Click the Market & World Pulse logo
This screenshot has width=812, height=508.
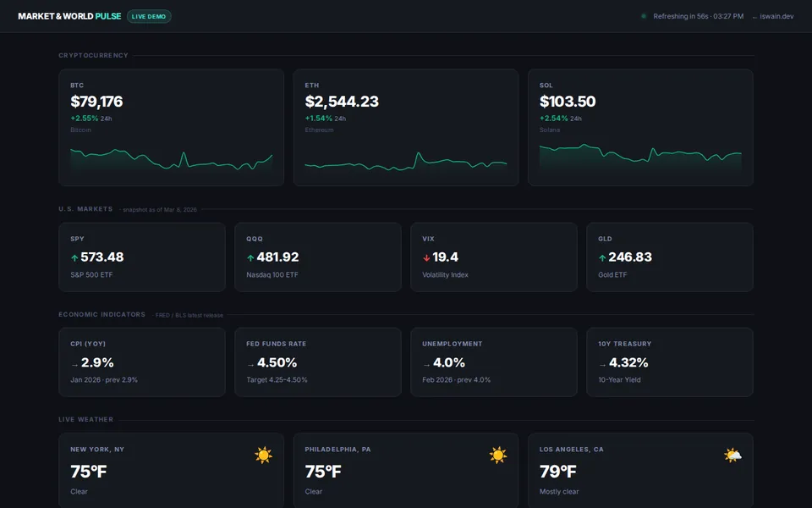[x=69, y=16]
